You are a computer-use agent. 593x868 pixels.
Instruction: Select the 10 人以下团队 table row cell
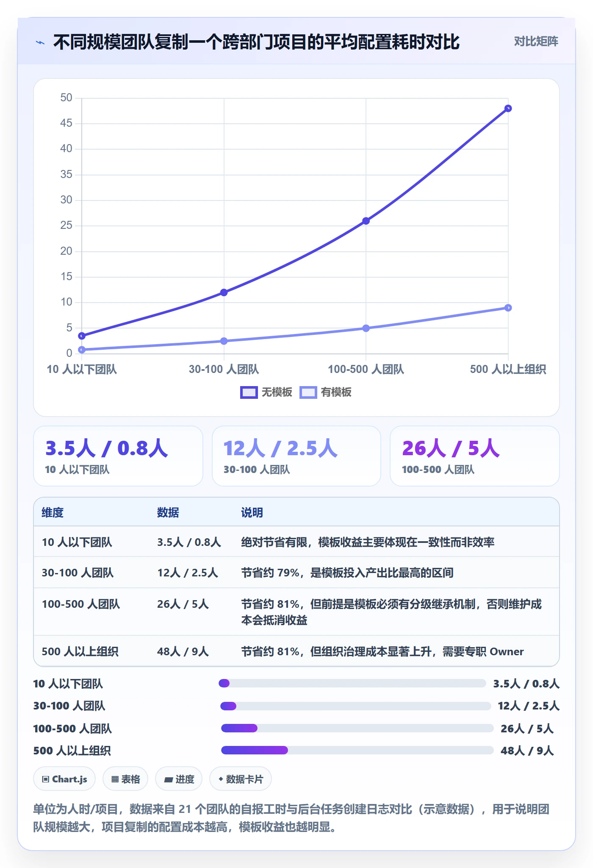(x=77, y=542)
